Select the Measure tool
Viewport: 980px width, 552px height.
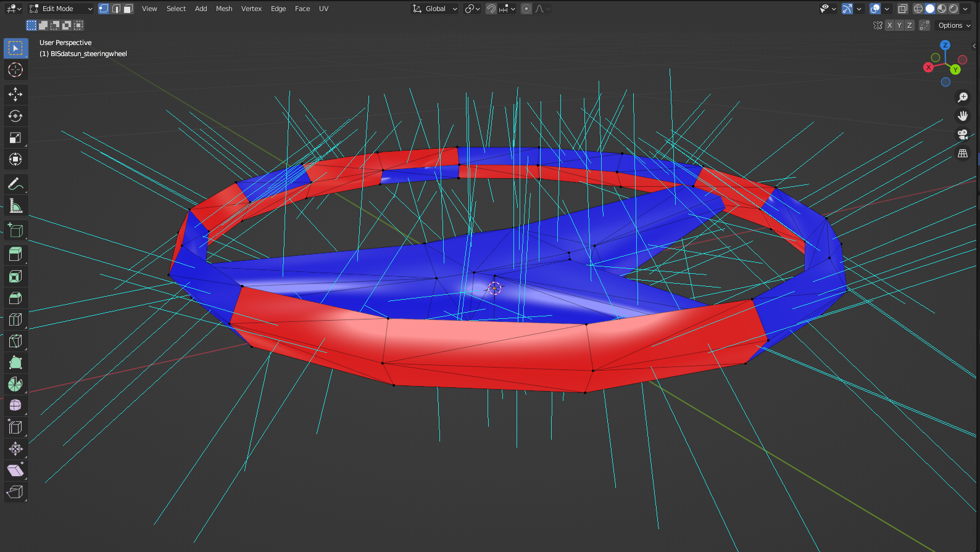(15, 206)
